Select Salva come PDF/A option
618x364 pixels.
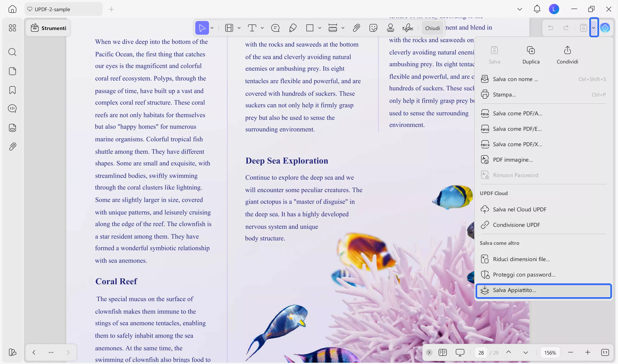tap(517, 114)
